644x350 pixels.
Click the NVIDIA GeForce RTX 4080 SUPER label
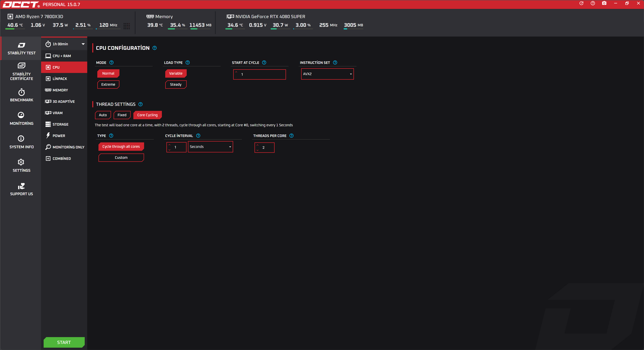[270, 16]
